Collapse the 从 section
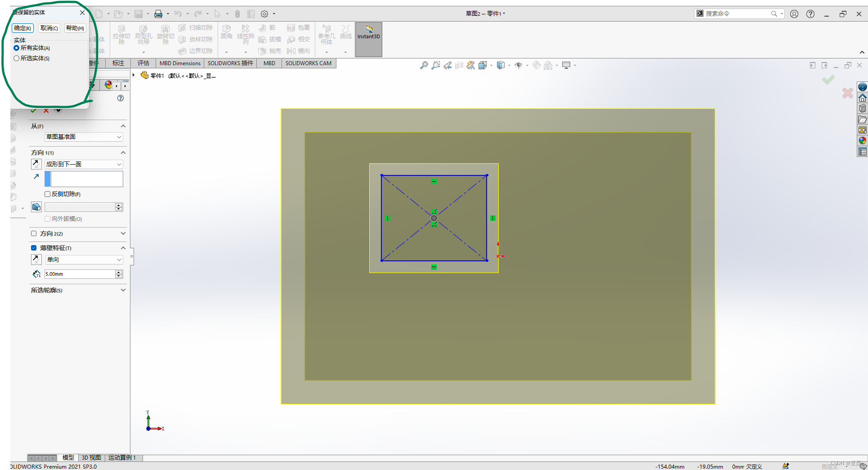The image size is (868, 470). coord(123,126)
